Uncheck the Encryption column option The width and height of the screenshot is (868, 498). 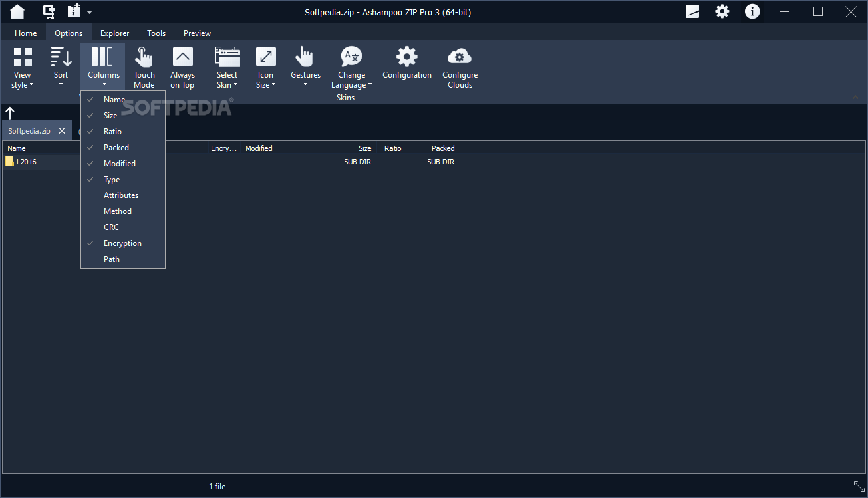pyautogui.click(x=123, y=243)
